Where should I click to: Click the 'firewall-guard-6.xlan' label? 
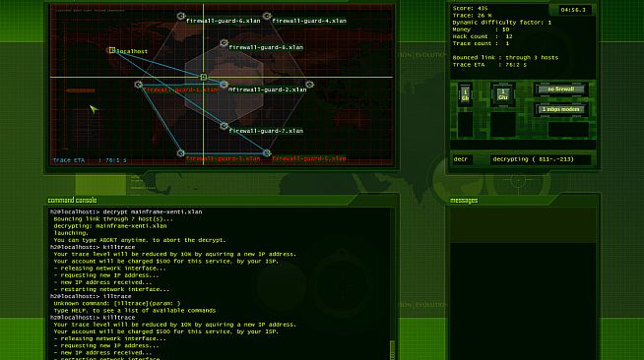pyautogui.click(x=223, y=21)
